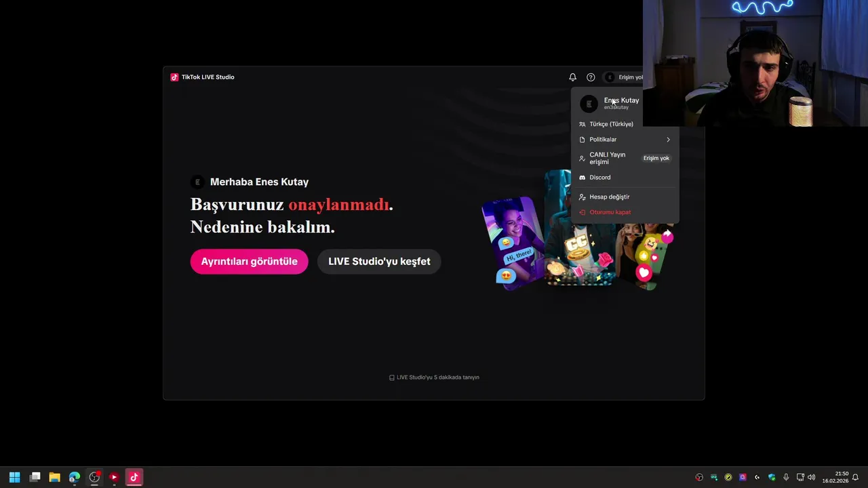Select Oturumu kapat to log out
The width and height of the screenshot is (868, 488).
coord(625,212)
